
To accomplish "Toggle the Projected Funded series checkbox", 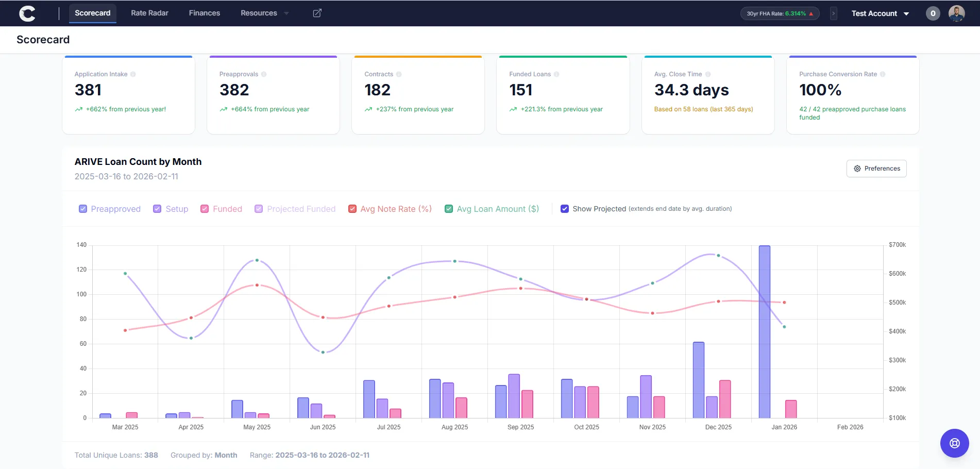I will (x=259, y=209).
